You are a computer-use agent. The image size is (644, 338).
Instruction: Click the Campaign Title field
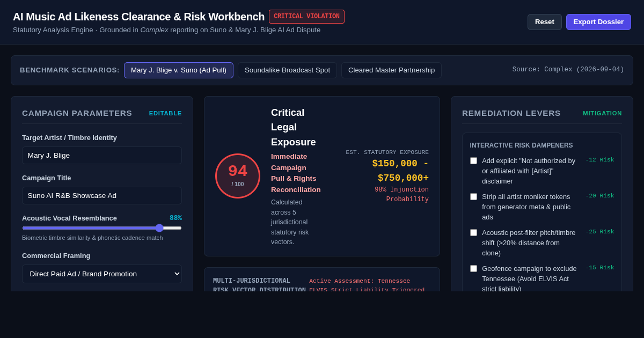point(102,195)
